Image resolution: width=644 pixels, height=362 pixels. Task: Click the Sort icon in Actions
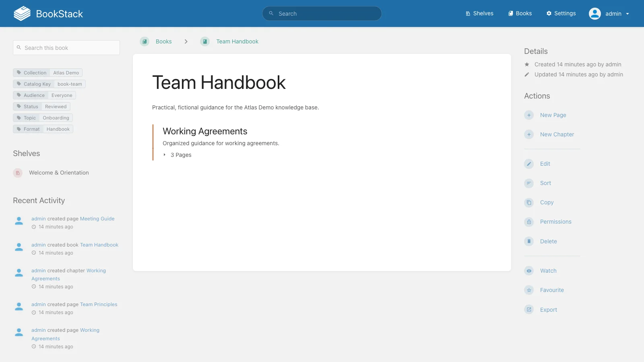tap(529, 183)
